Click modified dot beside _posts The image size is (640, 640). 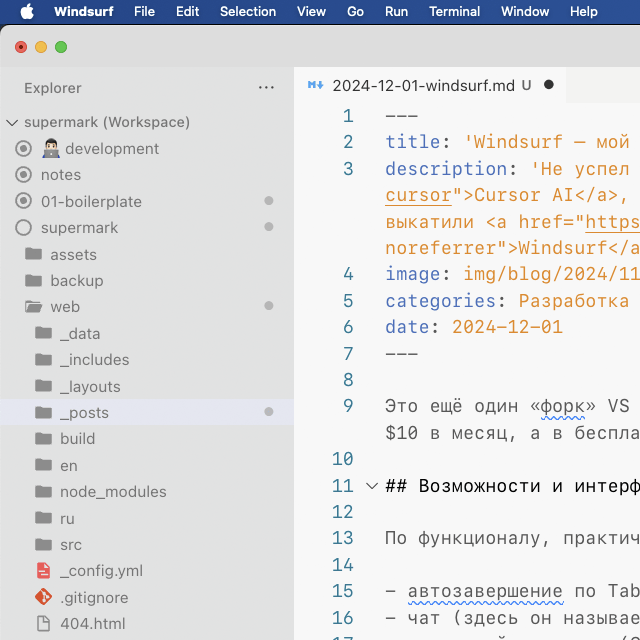click(269, 411)
